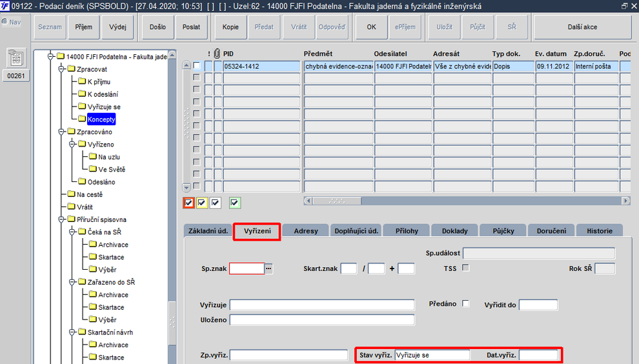Click the Příjem toolbar button
The width and height of the screenshot is (639, 364).
point(83,27)
